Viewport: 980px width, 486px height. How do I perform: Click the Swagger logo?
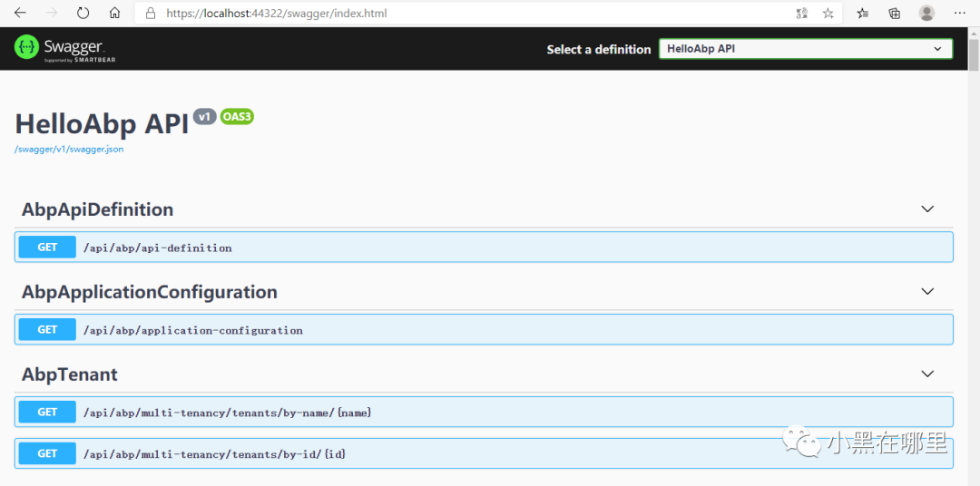pos(65,48)
